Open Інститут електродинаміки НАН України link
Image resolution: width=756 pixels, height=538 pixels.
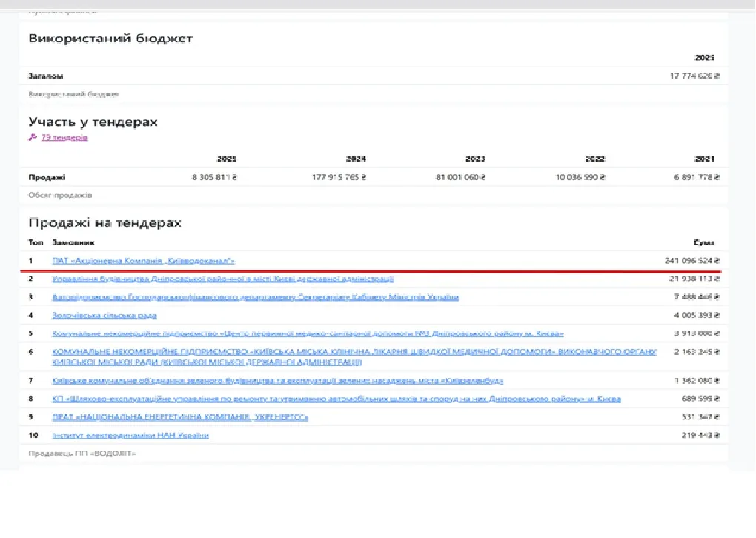point(130,436)
